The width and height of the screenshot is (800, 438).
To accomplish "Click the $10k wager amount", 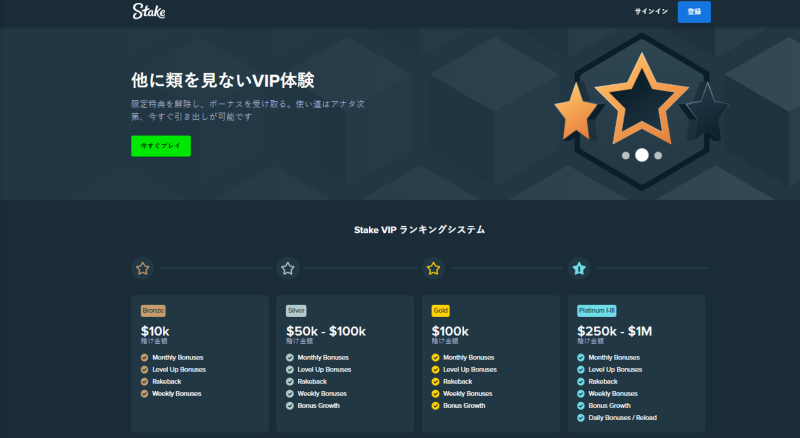I will tap(155, 331).
